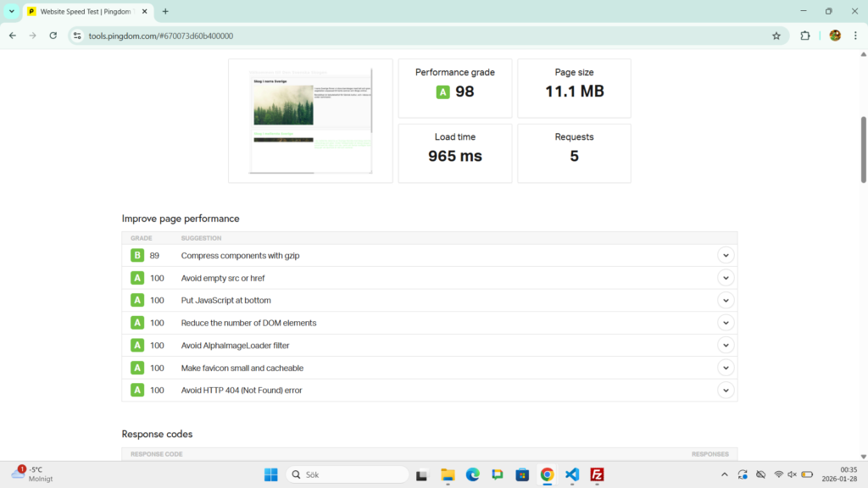Click the site information icon in address bar
The height and width of the screenshot is (488, 868).
(77, 36)
